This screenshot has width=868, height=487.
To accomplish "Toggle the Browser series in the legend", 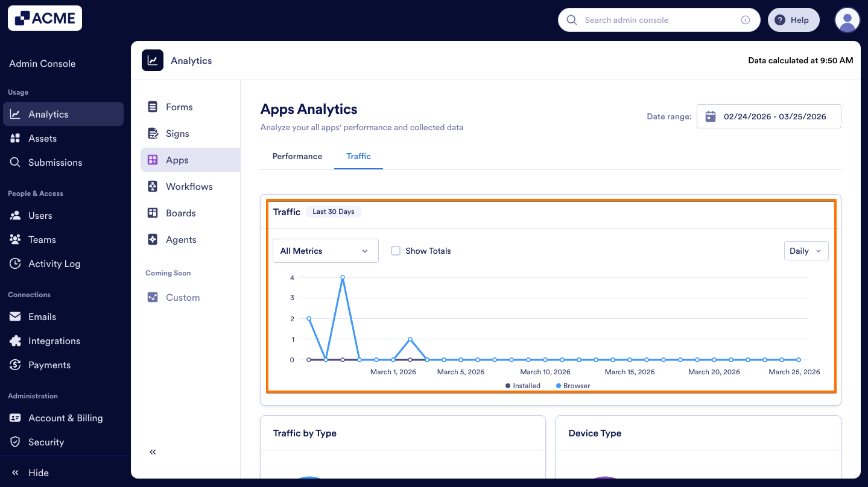I will (x=572, y=385).
